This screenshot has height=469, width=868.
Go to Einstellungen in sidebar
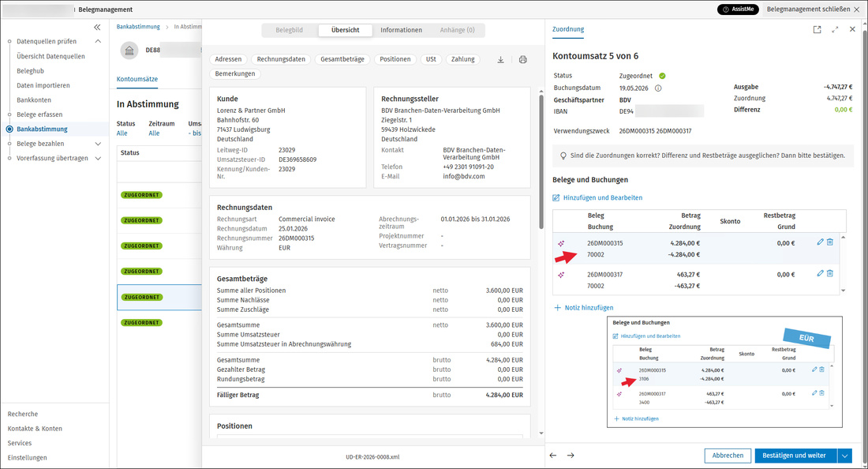click(27, 458)
